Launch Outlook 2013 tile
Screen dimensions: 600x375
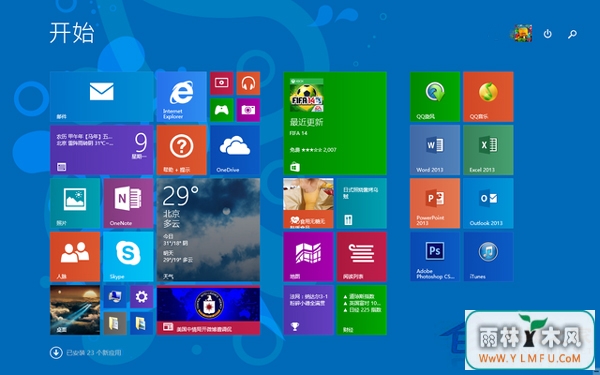pyautogui.click(x=488, y=203)
